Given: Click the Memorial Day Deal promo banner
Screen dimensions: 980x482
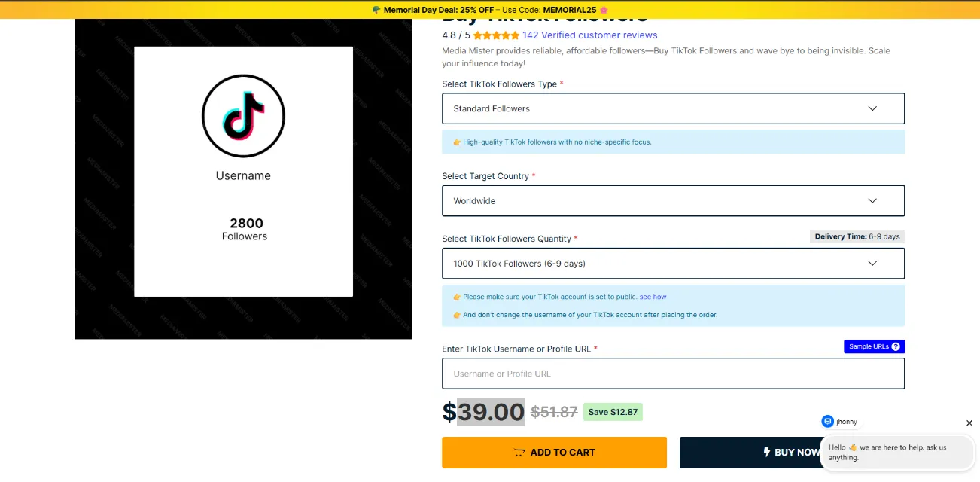Looking at the screenshot, I should pos(490,10).
